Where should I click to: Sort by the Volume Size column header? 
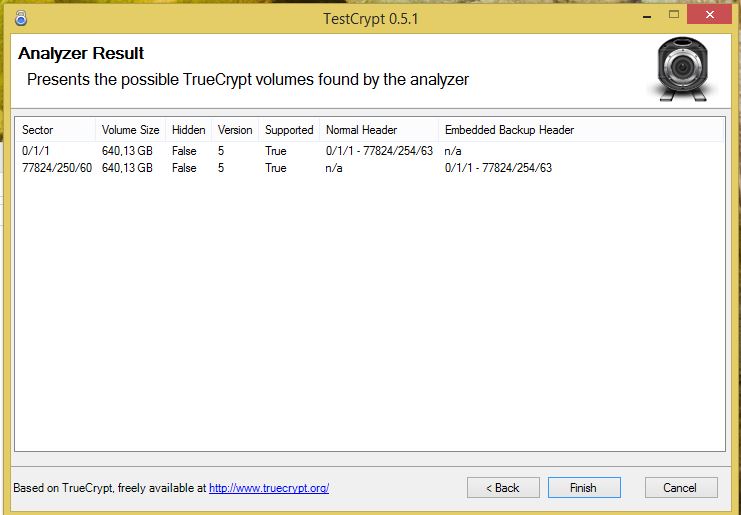tap(130, 130)
